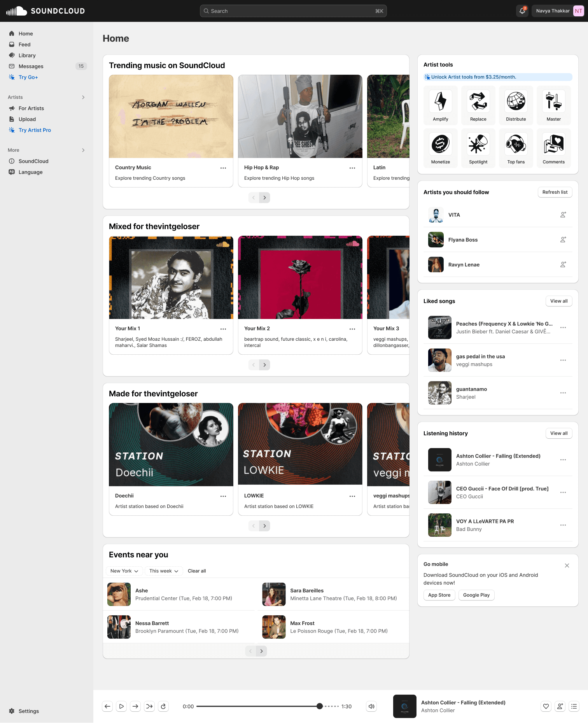588x723 pixels.
Task: Follow VITA with the add-user icon
Action: [563, 215]
